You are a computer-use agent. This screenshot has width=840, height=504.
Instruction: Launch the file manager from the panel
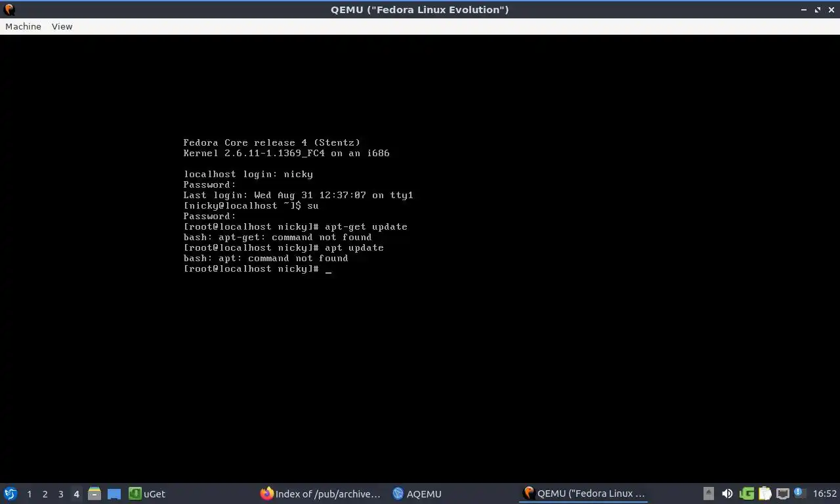pos(94,493)
